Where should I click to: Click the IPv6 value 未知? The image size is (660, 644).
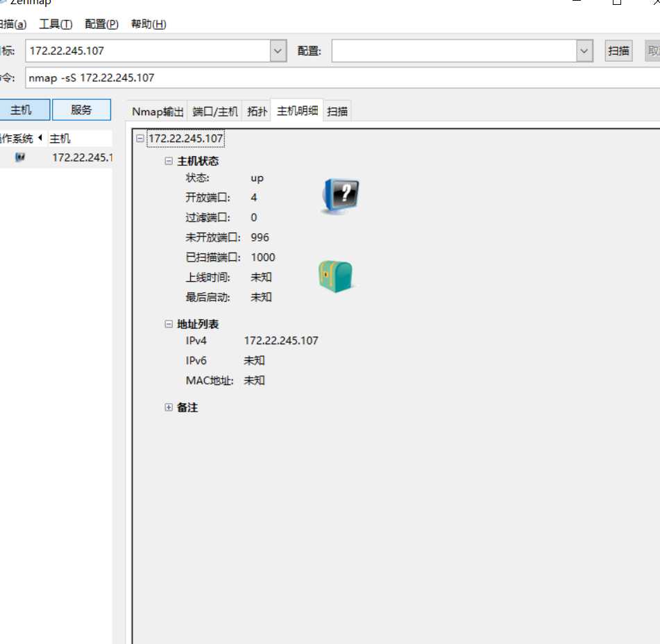pos(254,361)
